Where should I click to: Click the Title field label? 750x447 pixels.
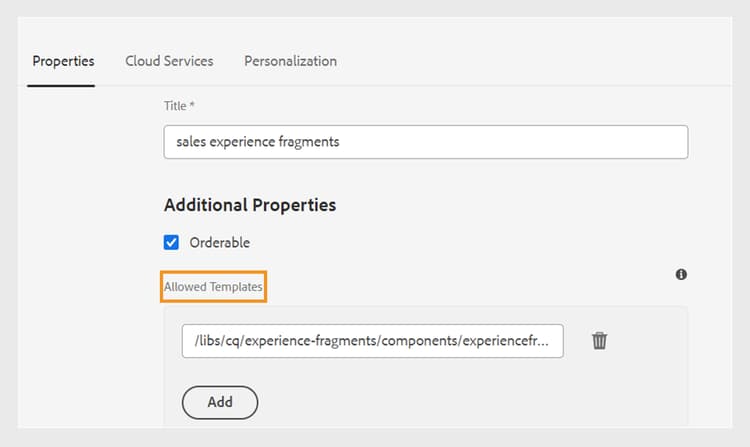(175, 105)
